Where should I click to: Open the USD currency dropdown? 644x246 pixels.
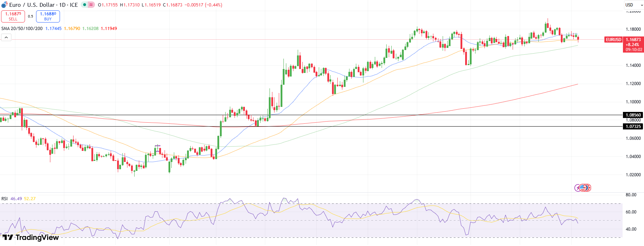(633, 5)
